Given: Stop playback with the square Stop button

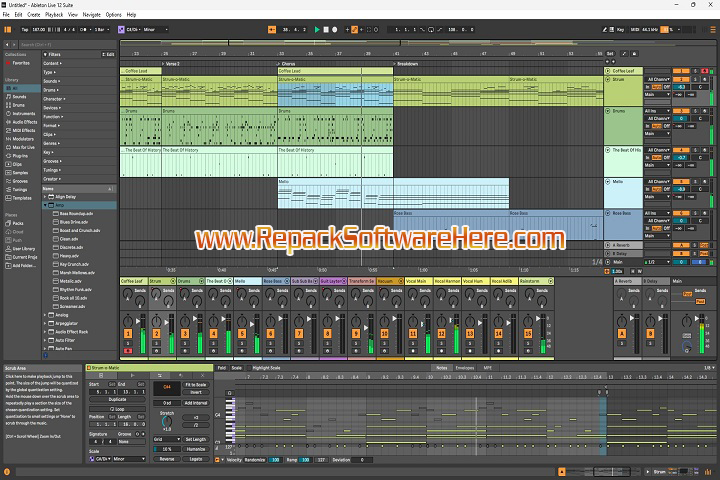Looking at the screenshot, I should click(x=326, y=29).
